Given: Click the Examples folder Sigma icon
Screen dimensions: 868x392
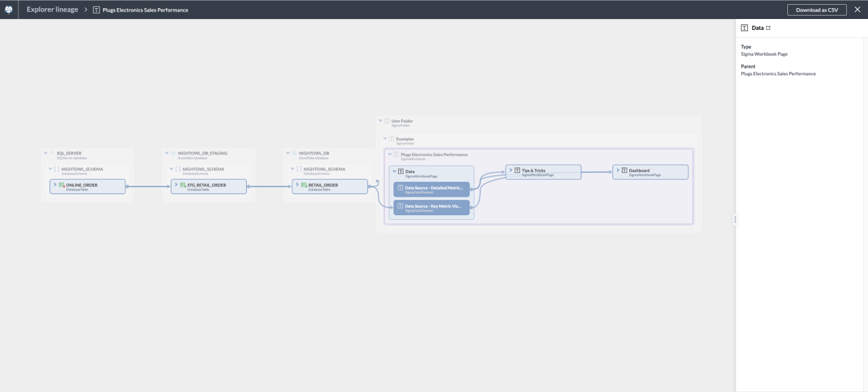Looking at the screenshot, I should [x=392, y=139].
